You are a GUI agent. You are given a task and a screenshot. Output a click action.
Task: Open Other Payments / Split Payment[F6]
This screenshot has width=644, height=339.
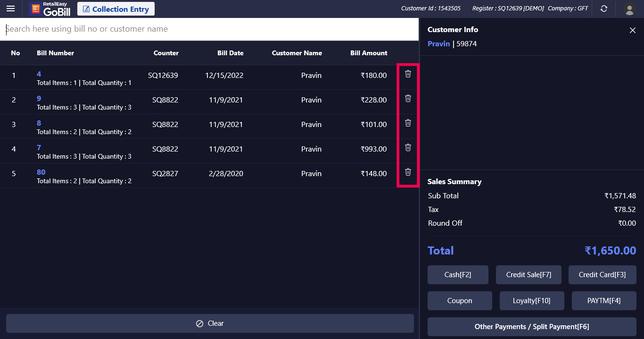(x=532, y=327)
